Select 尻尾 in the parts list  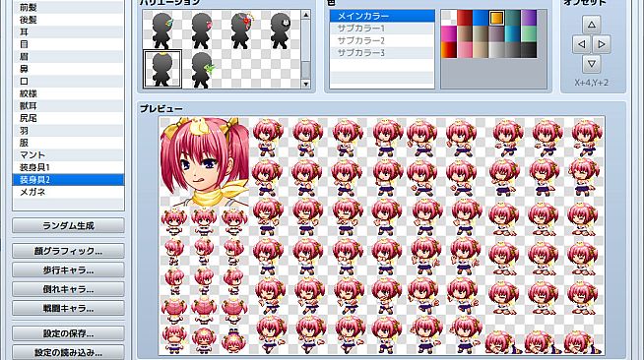tap(68, 118)
